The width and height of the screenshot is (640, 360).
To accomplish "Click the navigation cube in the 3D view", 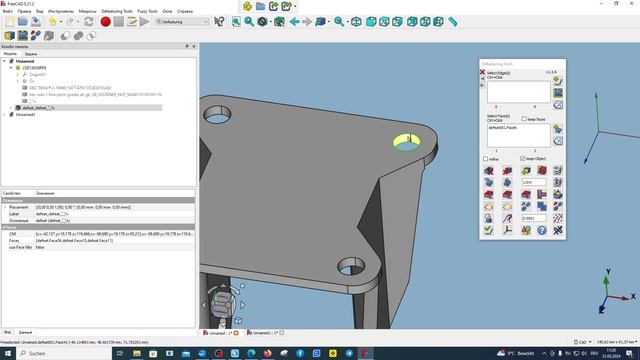I will [223, 304].
